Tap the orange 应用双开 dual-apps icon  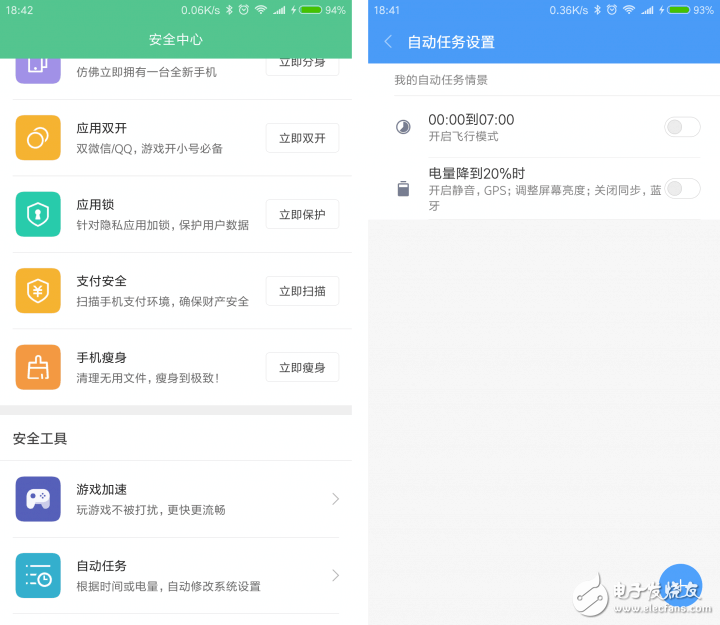[38, 138]
